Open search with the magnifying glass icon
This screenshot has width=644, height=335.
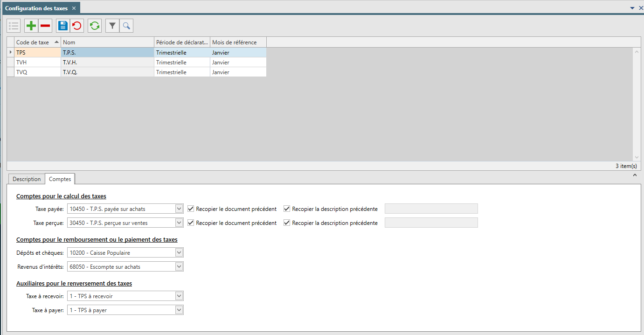pos(126,26)
